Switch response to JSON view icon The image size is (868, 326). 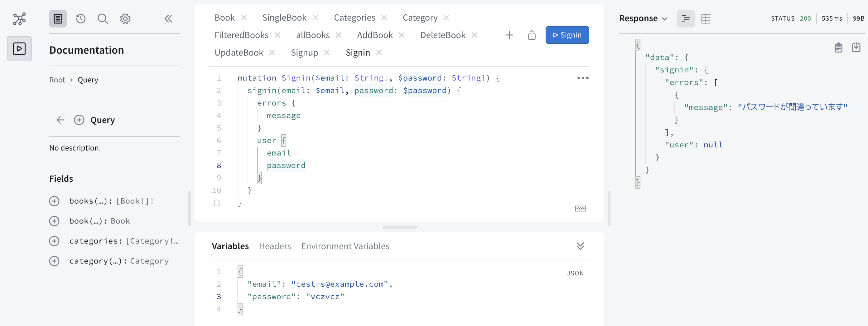pyautogui.click(x=686, y=18)
